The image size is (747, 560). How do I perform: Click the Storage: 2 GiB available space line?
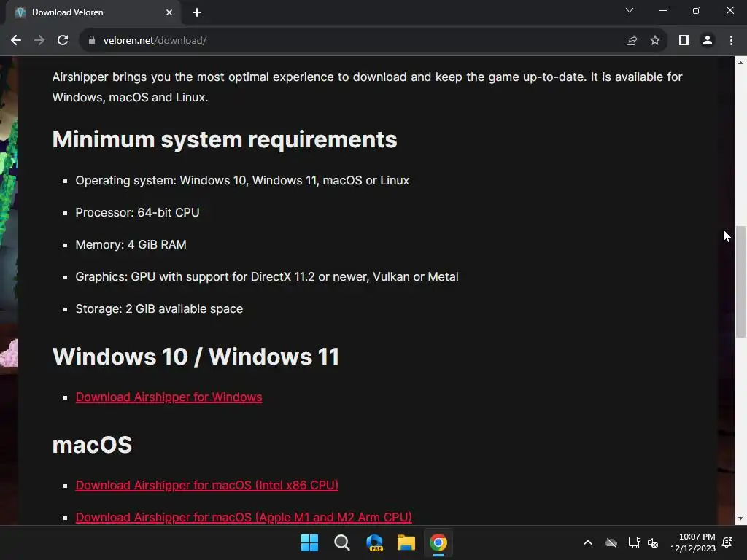tap(159, 309)
